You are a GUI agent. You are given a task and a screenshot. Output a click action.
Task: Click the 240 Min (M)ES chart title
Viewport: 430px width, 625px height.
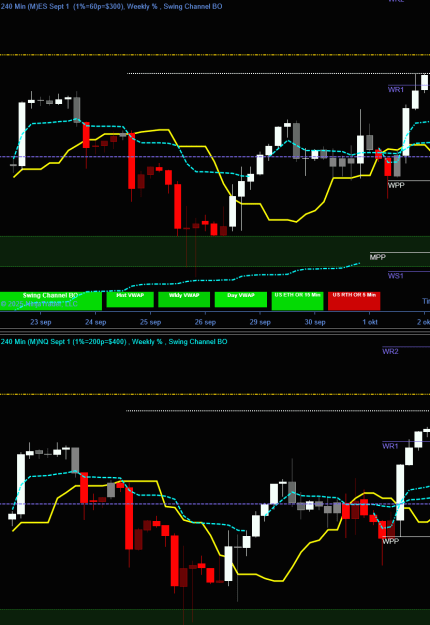coord(112,6)
